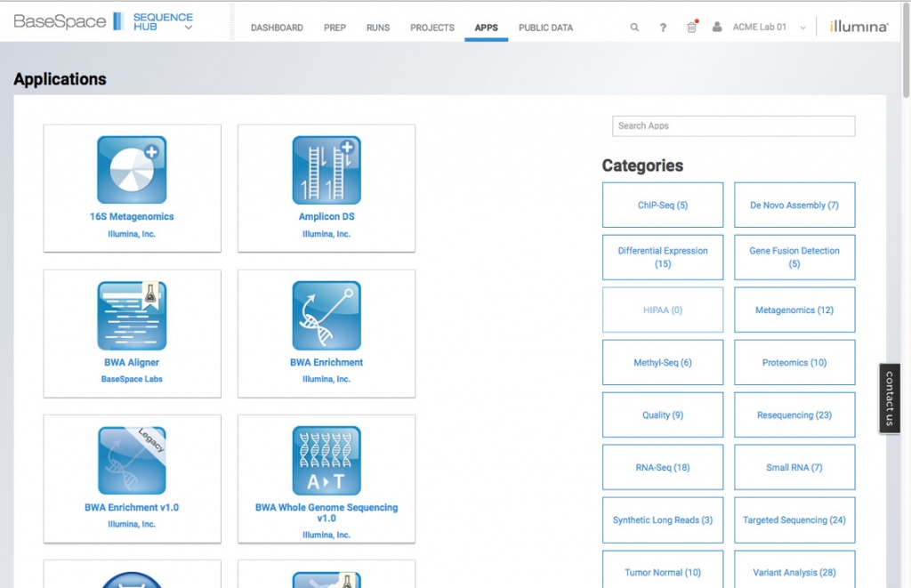This screenshot has height=588, width=911.
Task: Open the BWA Aligner app icon
Action: coord(132,316)
